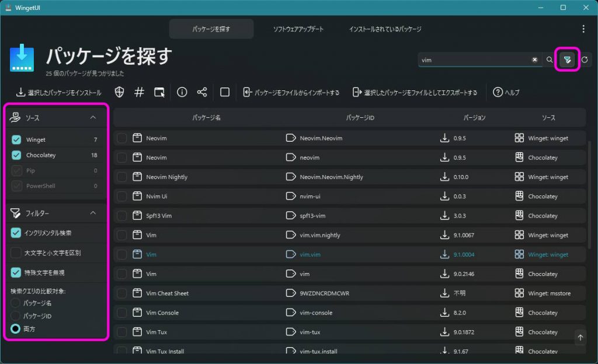The height and width of the screenshot is (364, 598).
Task: Select the パッケージ名 radio button
Action: pyautogui.click(x=15, y=303)
